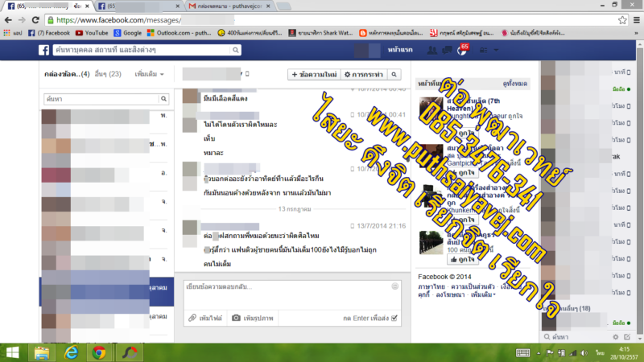Click the ไทย input language indicator
The width and height of the screenshot is (644, 362).
coord(600,353)
